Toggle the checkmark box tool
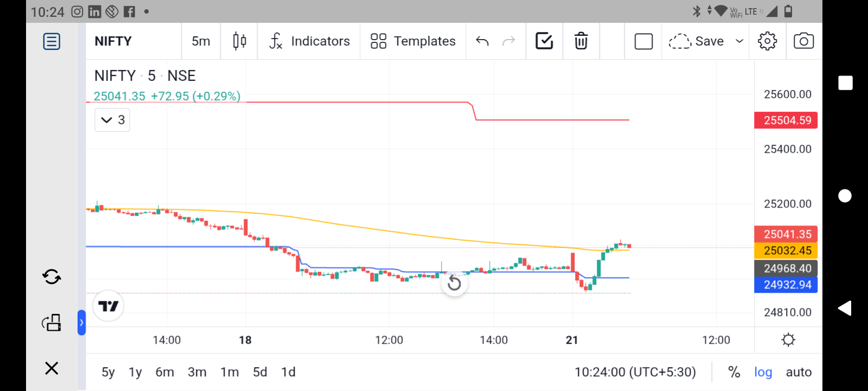 click(544, 41)
